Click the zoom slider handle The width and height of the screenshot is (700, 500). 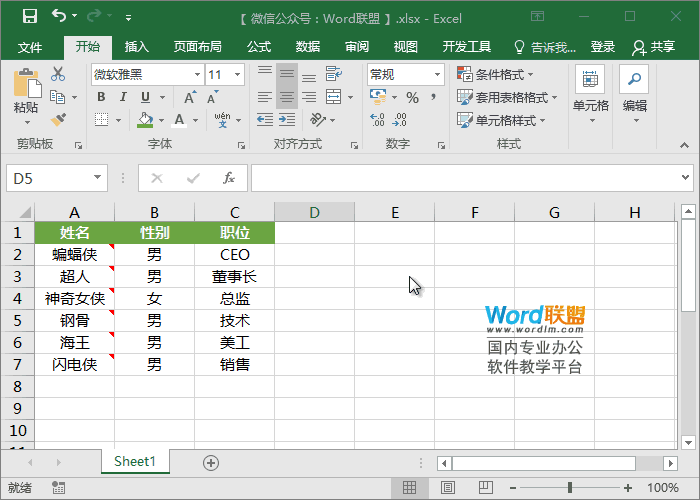[570, 488]
